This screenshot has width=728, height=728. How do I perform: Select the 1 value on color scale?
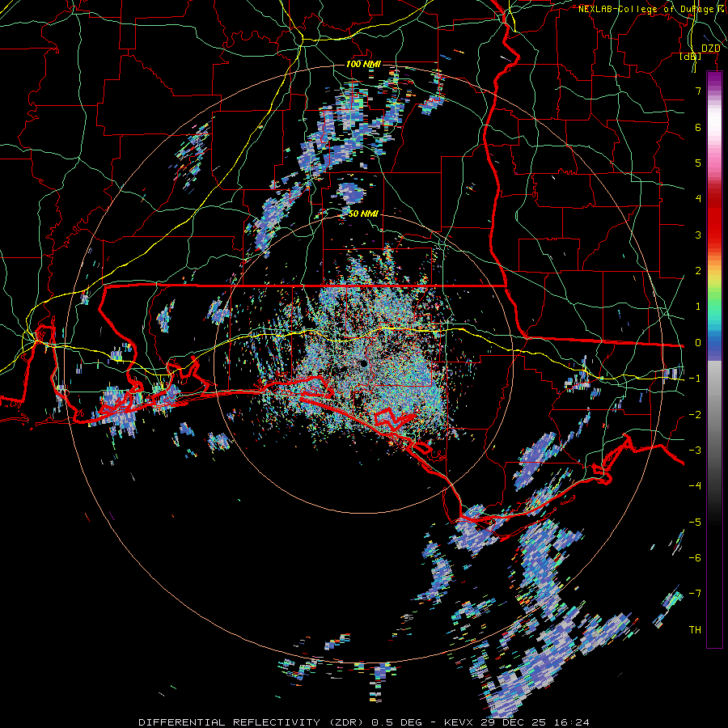click(x=698, y=307)
